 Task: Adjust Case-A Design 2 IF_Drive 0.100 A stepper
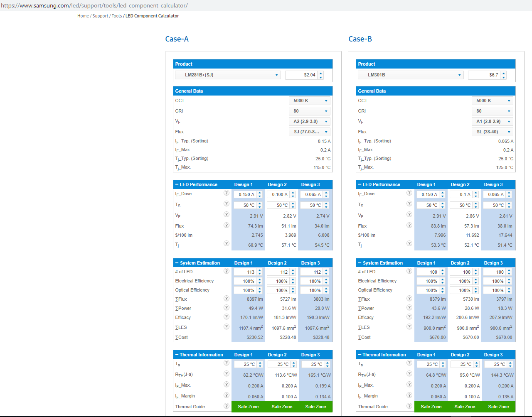click(x=293, y=194)
